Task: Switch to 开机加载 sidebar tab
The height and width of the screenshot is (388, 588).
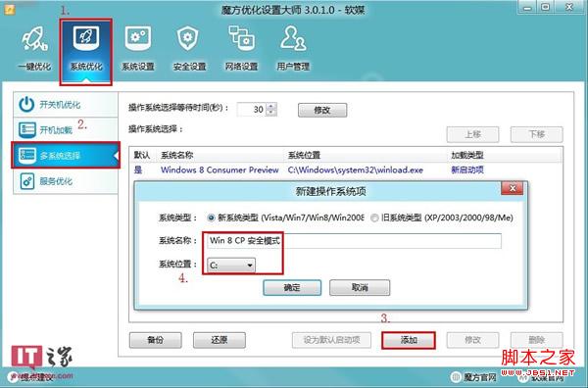Action: pyautogui.click(x=66, y=129)
